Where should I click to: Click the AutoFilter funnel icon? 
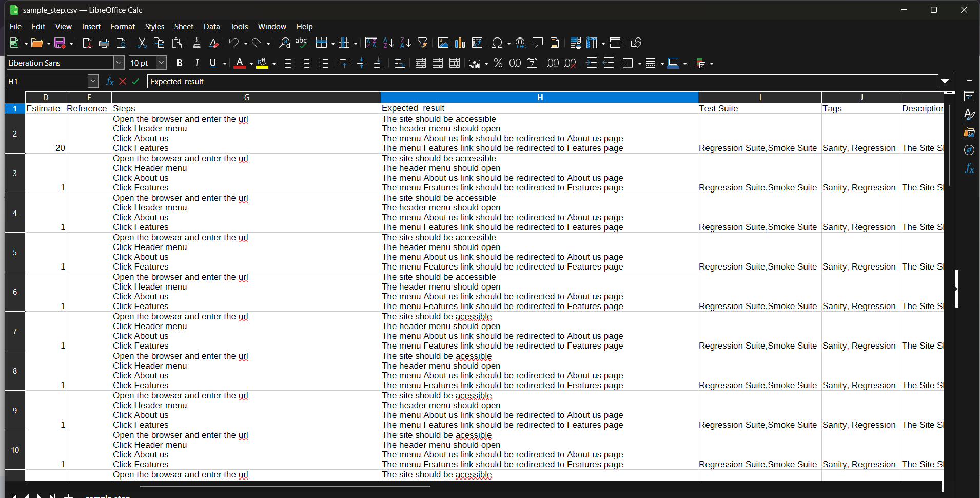click(x=422, y=43)
